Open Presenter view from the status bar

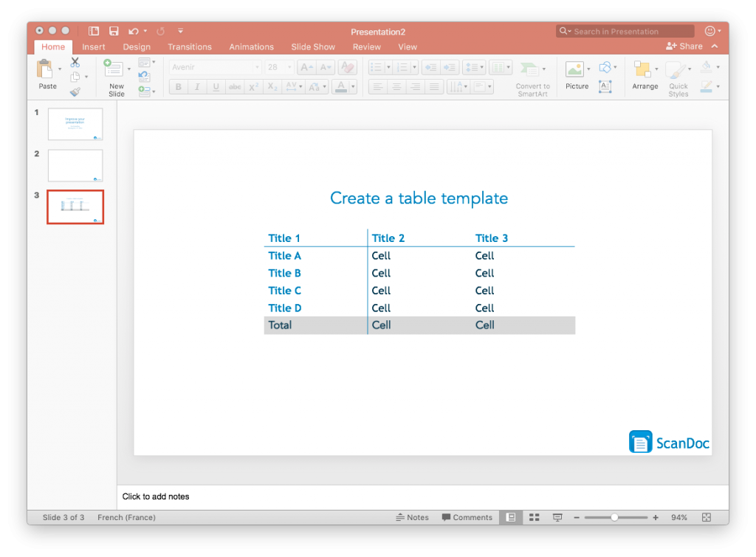coord(557,516)
